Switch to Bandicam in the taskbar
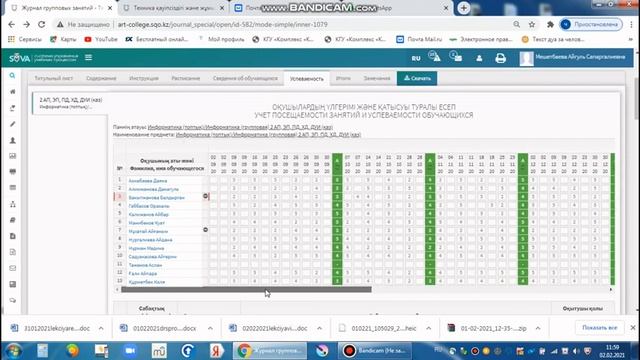 tap(374, 351)
